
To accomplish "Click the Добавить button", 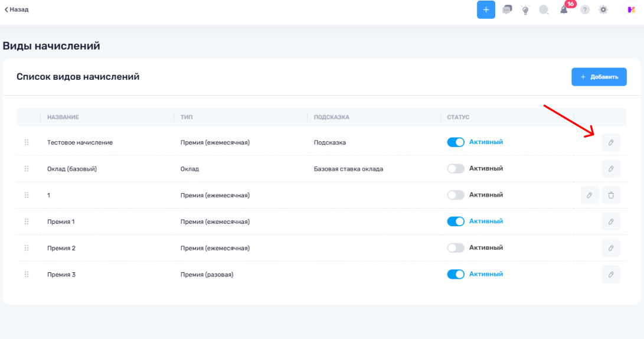I will (599, 77).
